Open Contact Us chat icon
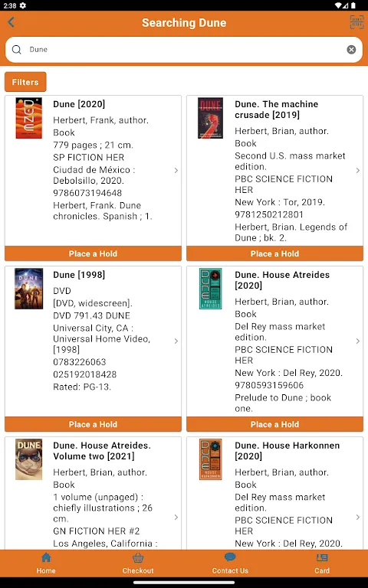 click(230, 563)
